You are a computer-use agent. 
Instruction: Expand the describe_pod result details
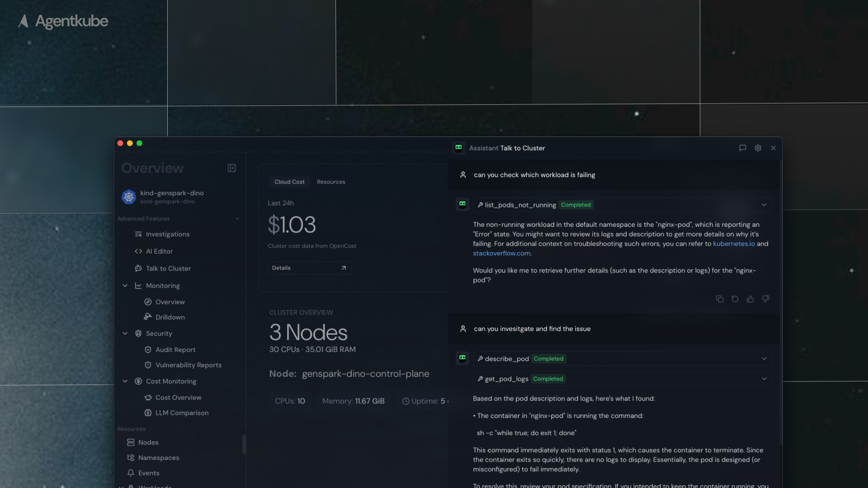(764, 358)
